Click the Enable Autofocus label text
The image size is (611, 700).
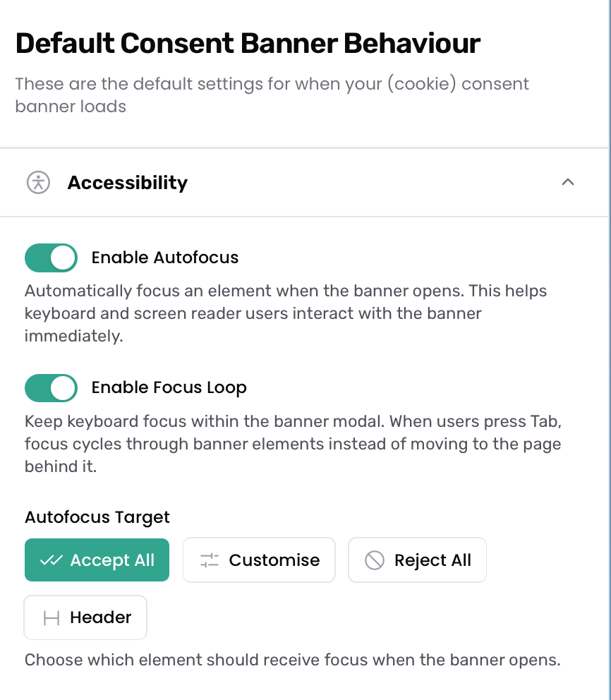[x=164, y=258]
